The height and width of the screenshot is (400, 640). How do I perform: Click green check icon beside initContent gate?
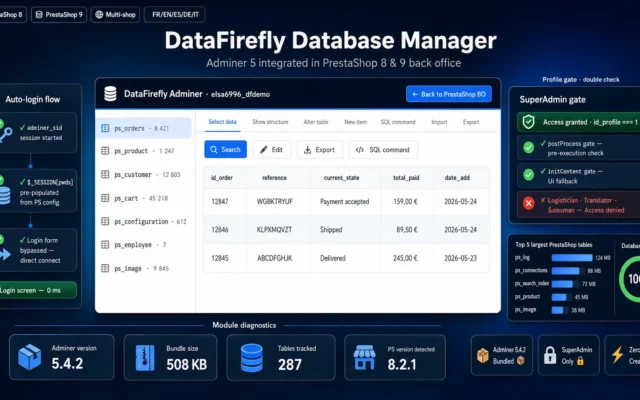pyautogui.click(x=529, y=176)
